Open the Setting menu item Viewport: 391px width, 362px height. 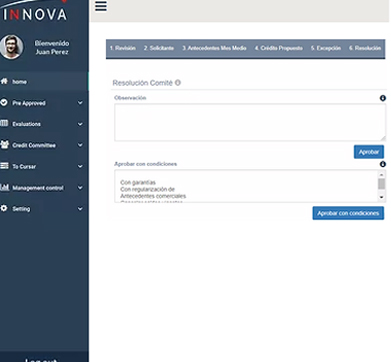(x=44, y=209)
